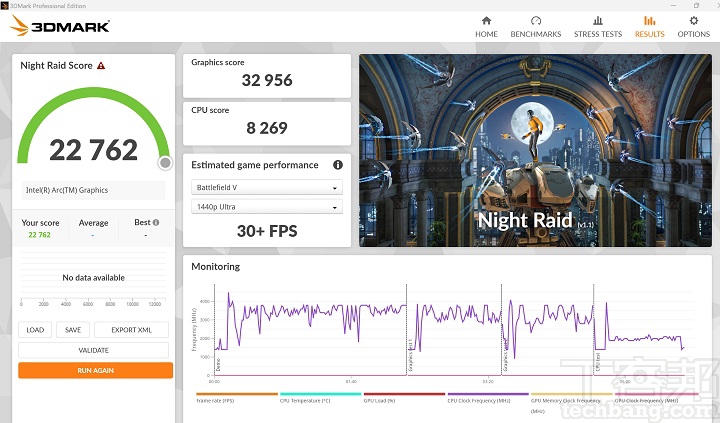The height and width of the screenshot is (423, 720).
Task: Click the large 22 762 gauge score
Action: tap(93, 150)
